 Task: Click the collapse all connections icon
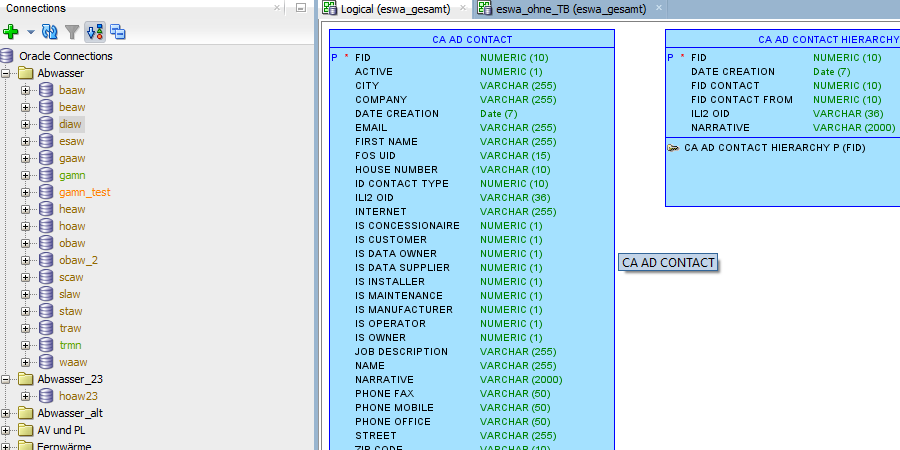point(118,32)
